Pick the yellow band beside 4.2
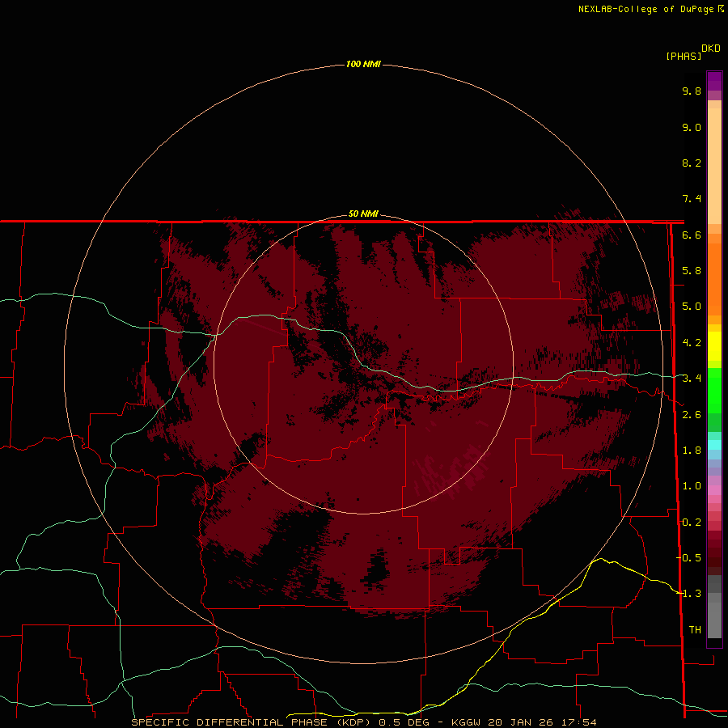The width and height of the screenshot is (728, 728). pyautogui.click(x=714, y=346)
